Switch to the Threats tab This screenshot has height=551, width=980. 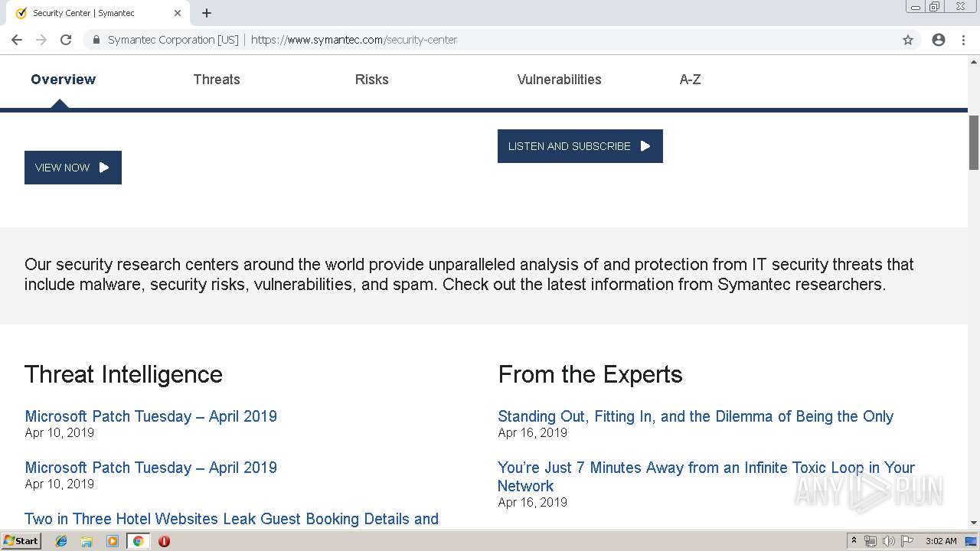click(217, 80)
